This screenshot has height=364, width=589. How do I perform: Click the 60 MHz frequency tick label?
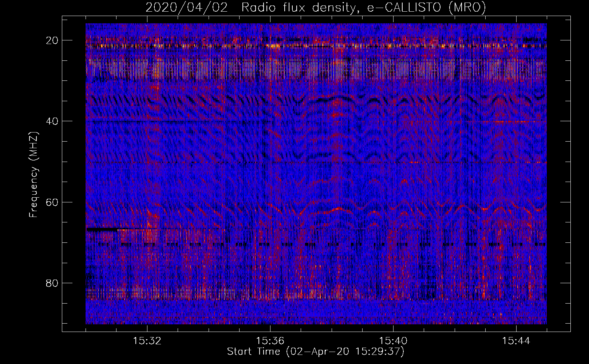point(52,202)
